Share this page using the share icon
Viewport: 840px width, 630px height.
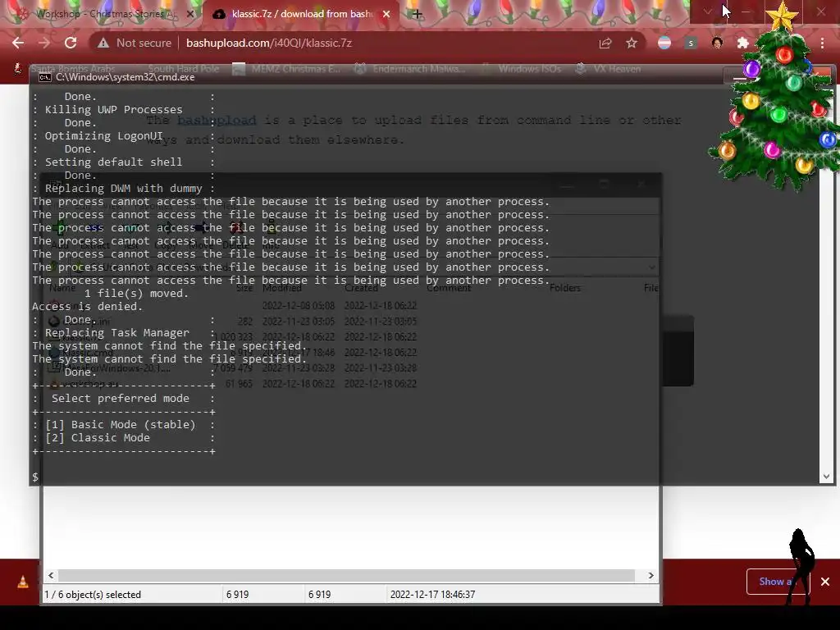[x=605, y=43]
